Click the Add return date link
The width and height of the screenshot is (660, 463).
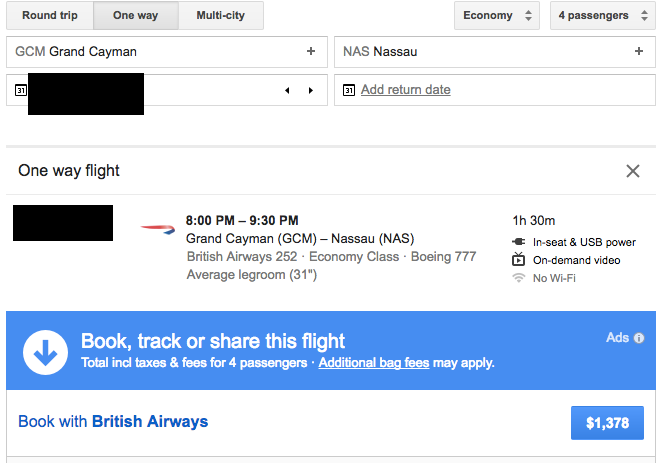(x=405, y=90)
